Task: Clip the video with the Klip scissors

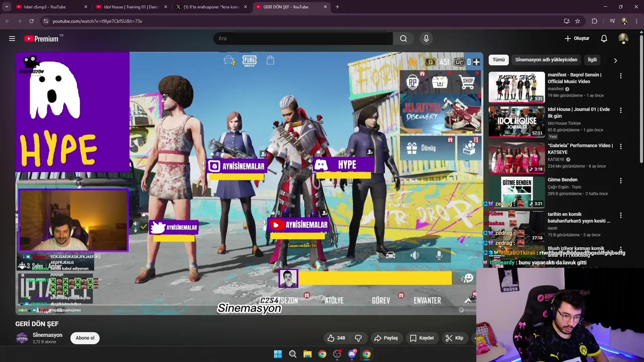Action: tap(454, 338)
